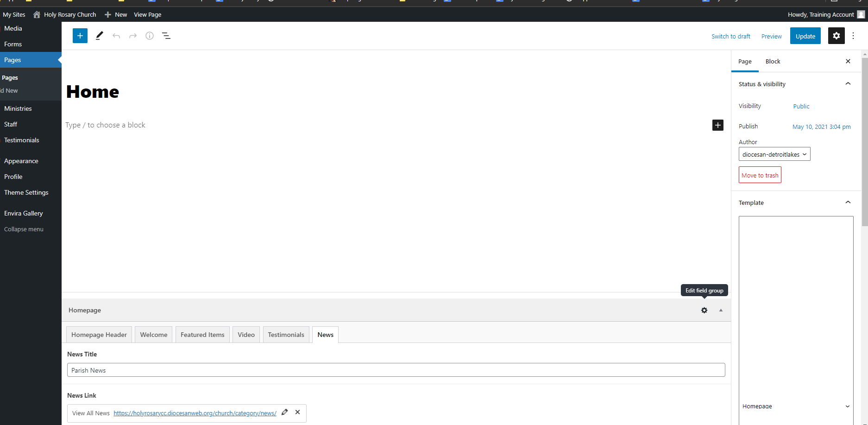Viewport: 868px width, 425px height.
Task: Click the Redo arrow icon
Action: click(133, 36)
